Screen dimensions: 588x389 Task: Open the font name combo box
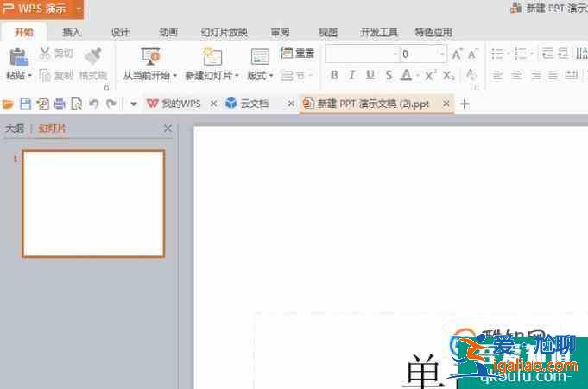point(362,54)
